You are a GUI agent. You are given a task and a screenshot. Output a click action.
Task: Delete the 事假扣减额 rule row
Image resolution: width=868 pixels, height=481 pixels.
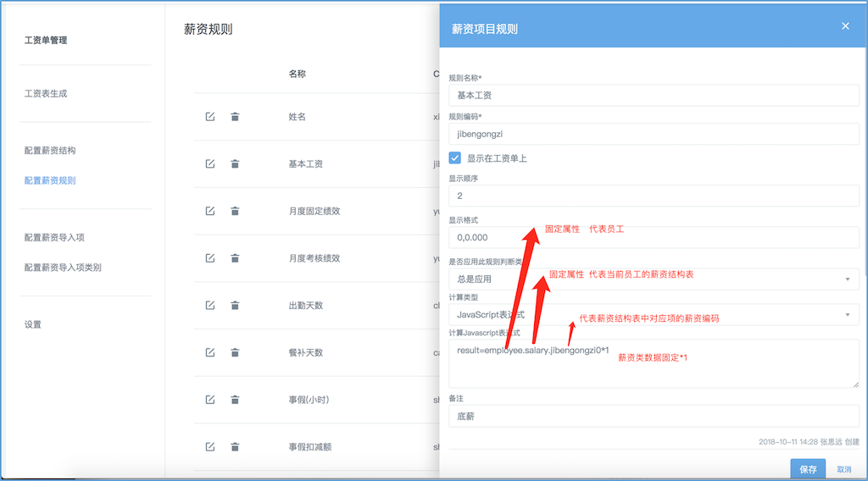click(x=235, y=447)
